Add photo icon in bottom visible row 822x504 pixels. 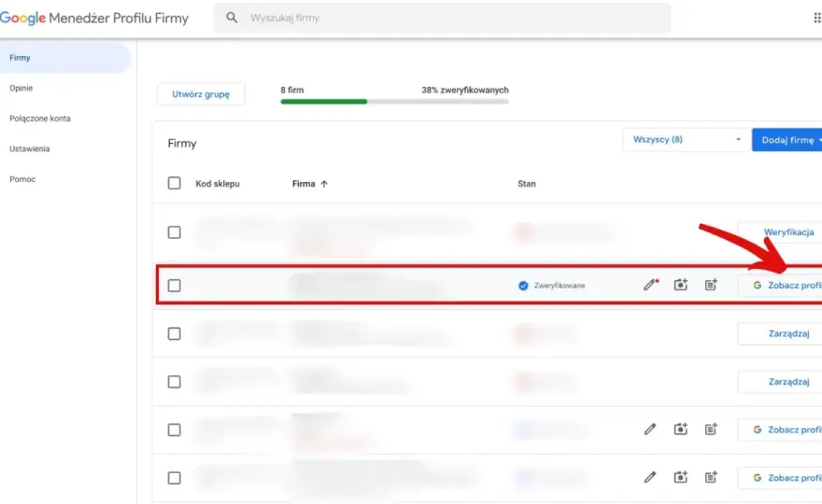(680, 477)
